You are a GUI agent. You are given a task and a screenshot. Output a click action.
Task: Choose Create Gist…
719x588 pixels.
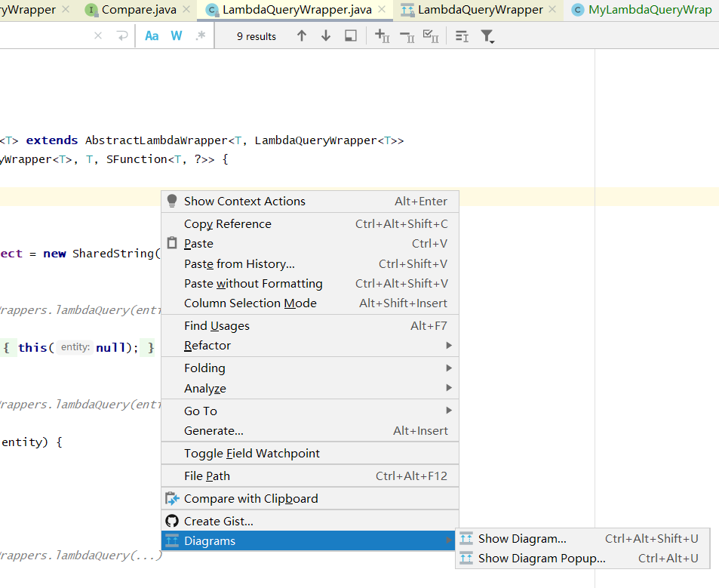tap(310, 521)
